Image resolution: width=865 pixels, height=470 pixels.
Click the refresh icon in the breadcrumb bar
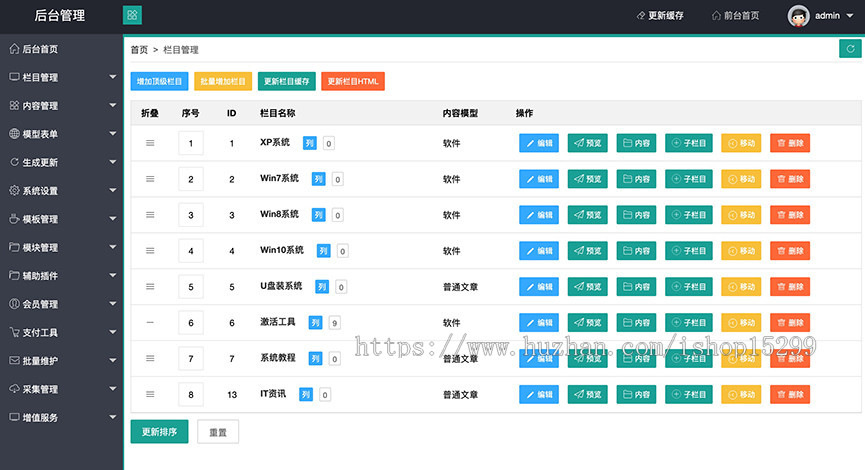coord(850,49)
